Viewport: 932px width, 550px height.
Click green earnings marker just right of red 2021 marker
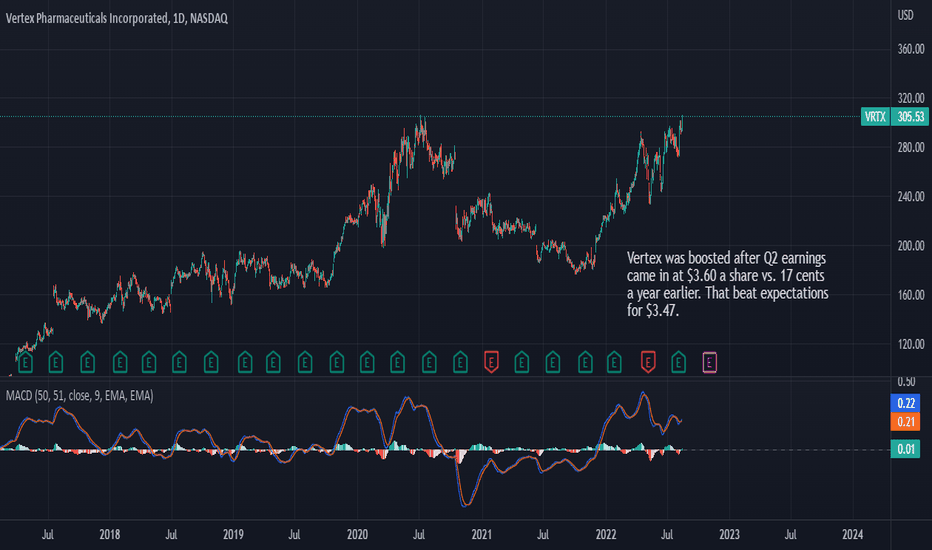coord(521,362)
